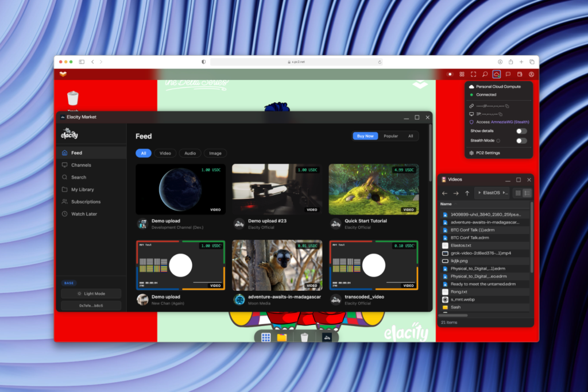The width and height of the screenshot is (588, 392).
Task: Select the Popular feed tab
Action: (390, 136)
